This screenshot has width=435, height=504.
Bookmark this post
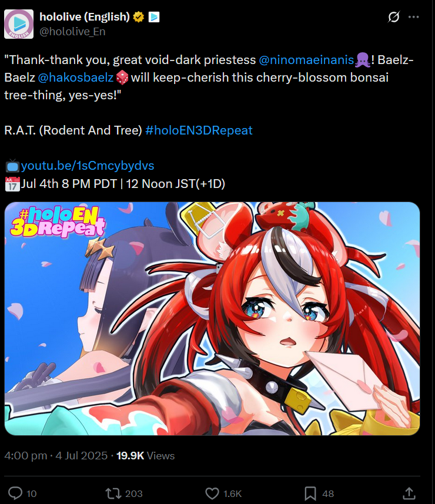click(310, 493)
